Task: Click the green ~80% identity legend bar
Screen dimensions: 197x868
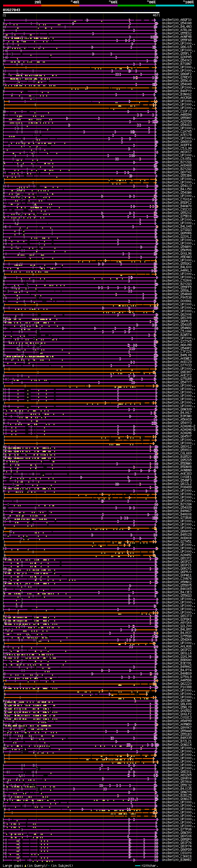Action: [x=137, y=6]
